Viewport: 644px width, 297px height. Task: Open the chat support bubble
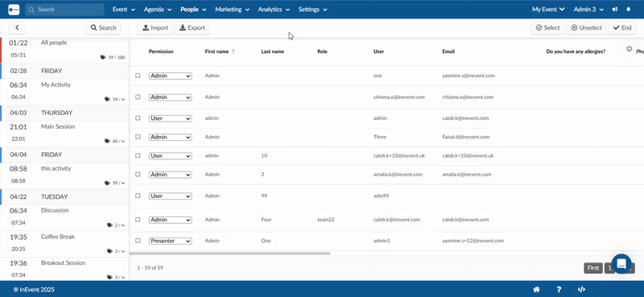(621, 263)
